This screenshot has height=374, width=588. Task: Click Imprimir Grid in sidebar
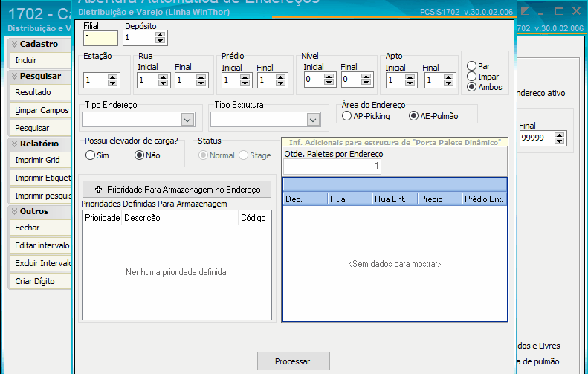[40, 160]
